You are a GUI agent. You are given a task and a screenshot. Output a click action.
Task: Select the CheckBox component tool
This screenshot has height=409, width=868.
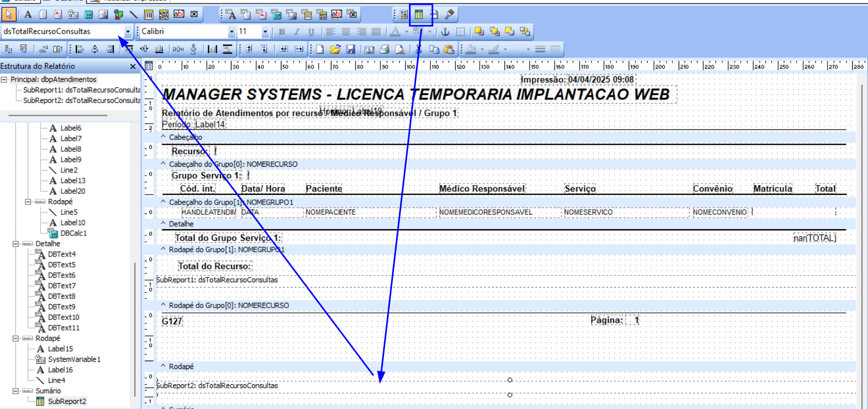tap(194, 14)
